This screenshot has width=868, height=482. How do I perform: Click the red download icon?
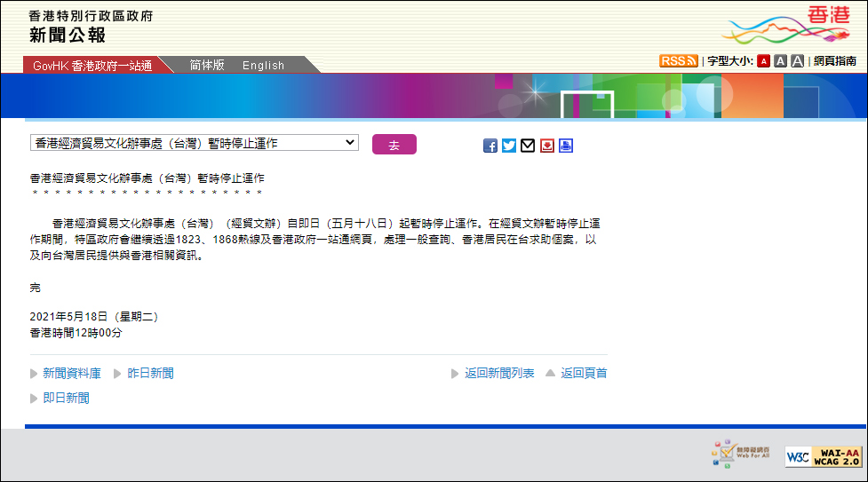point(547,146)
